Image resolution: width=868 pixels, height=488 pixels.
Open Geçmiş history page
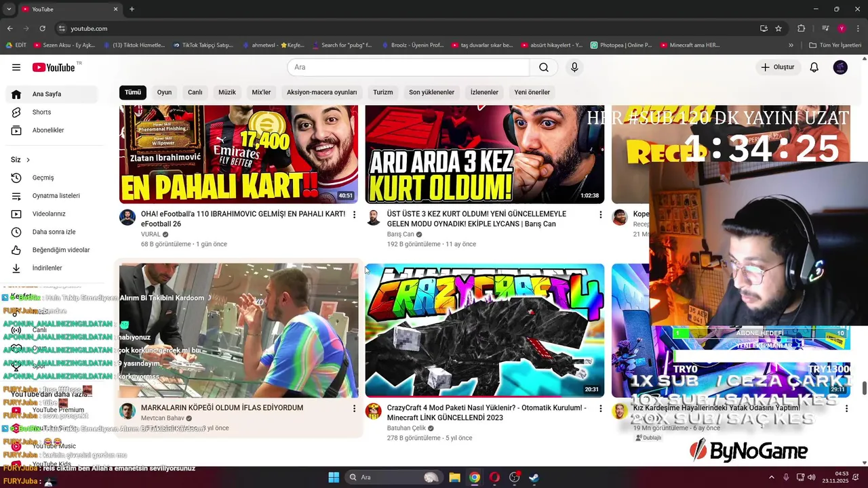click(51, 178)
